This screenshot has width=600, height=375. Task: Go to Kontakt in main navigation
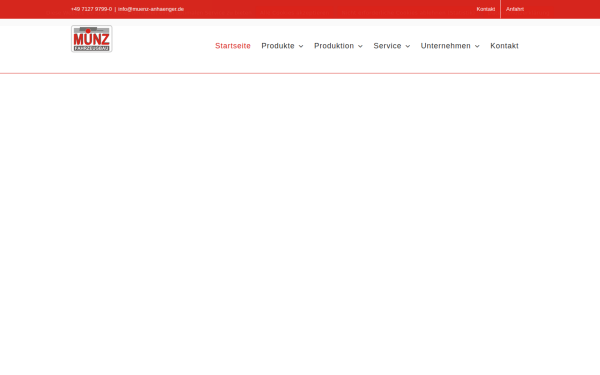pyautogui.click(x=504, y=46)
